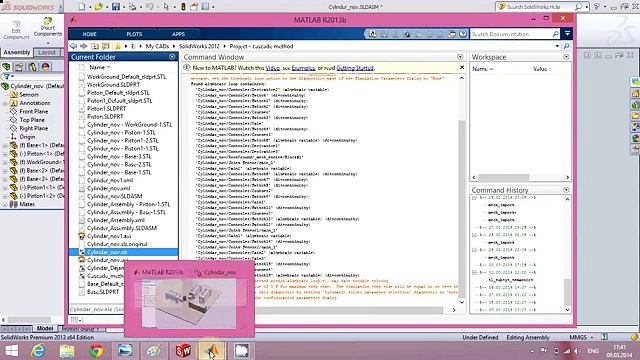Open the Command History actions dropdown
The image size is (640, 360).
click(x=566, y=190)
